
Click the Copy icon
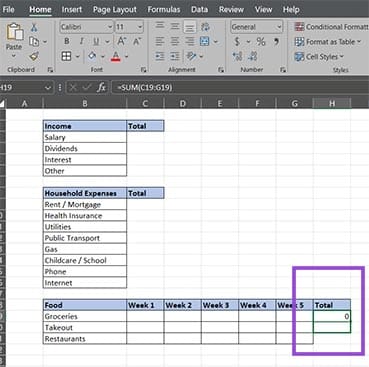(x=34, y=42)
